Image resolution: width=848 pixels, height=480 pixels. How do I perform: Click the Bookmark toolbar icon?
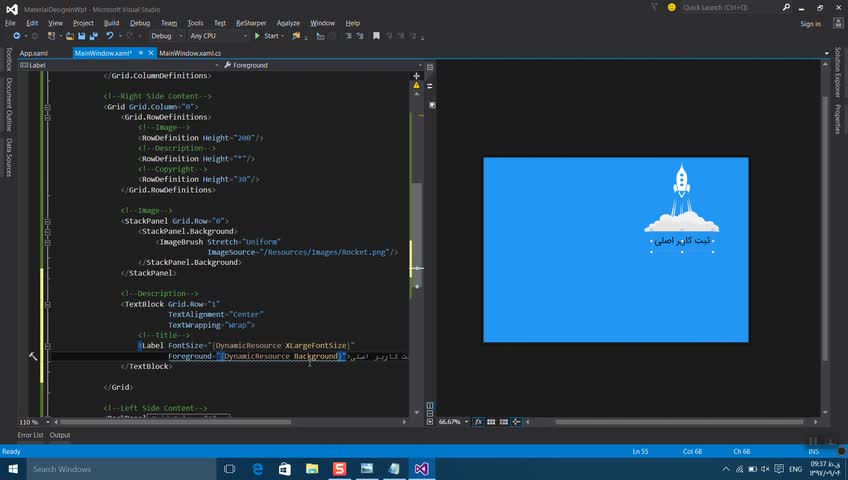[x=376, y=36]
